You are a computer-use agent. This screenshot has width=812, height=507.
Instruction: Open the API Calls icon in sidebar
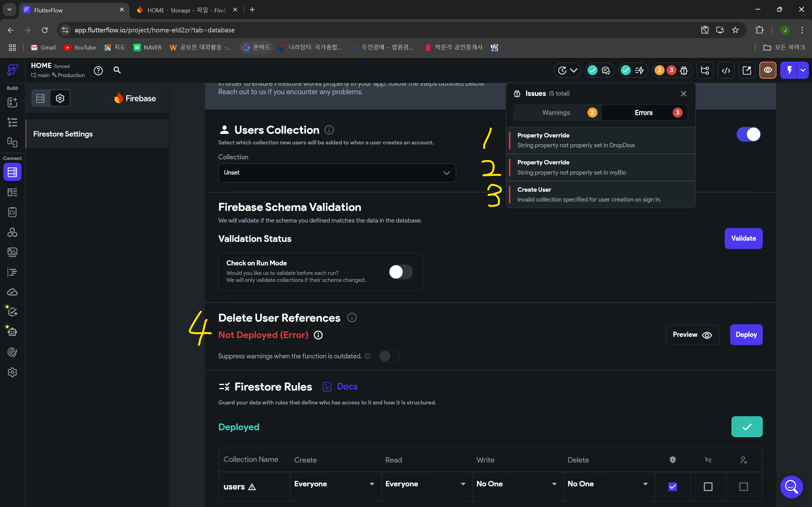coord(12,232)
